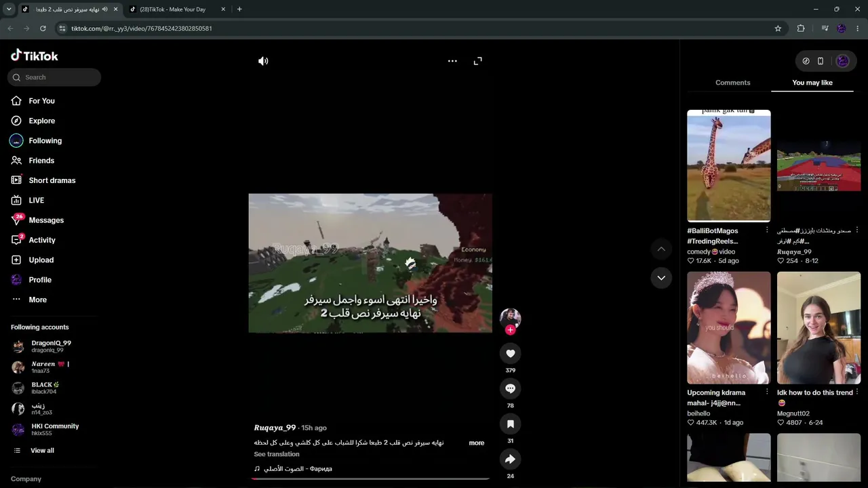Viewport: 868px width, 488px height.
Task: Switch to the You may like tab
Action: coord(812,83)
